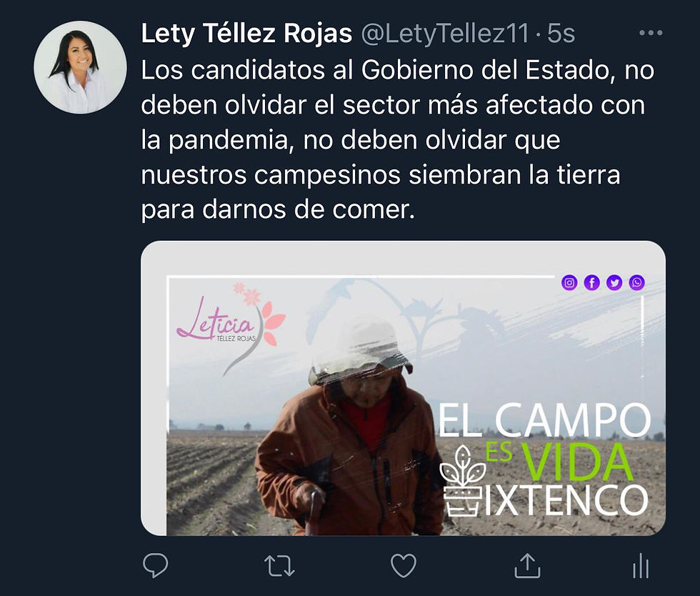Open the three-dot more options menu
Image resolution: width=700 pixels, height=596 pixels.
click(651, 33)
